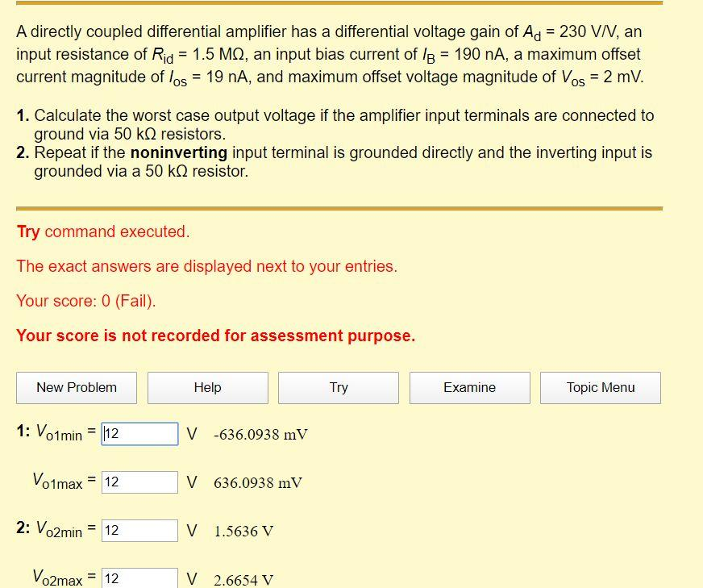Click 'Your score is not recorded' notice

point(215,336)
